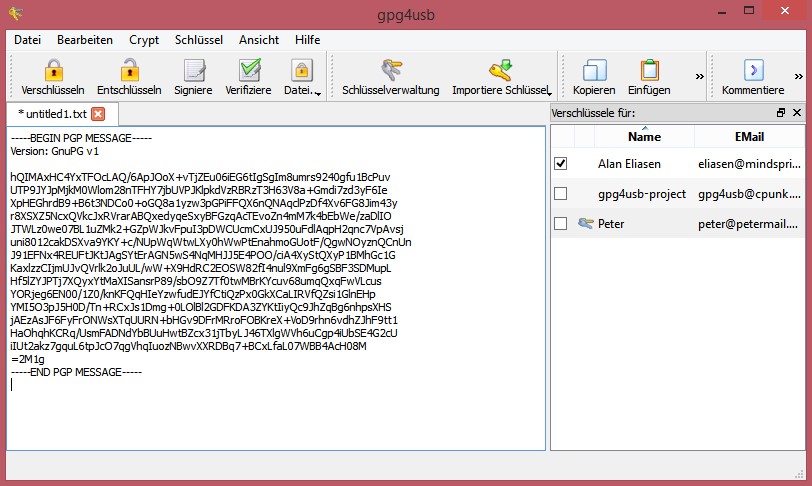The image size is (812, 486).
Task: Click the Kopieren copy icon
Action: pyautogui.click(x=594, y=71)
